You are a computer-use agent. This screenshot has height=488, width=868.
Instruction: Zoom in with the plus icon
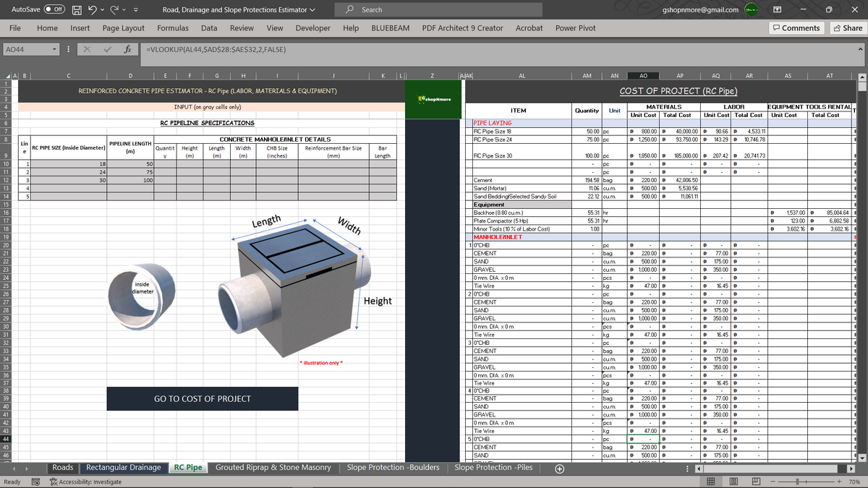[x=838, y=481]
